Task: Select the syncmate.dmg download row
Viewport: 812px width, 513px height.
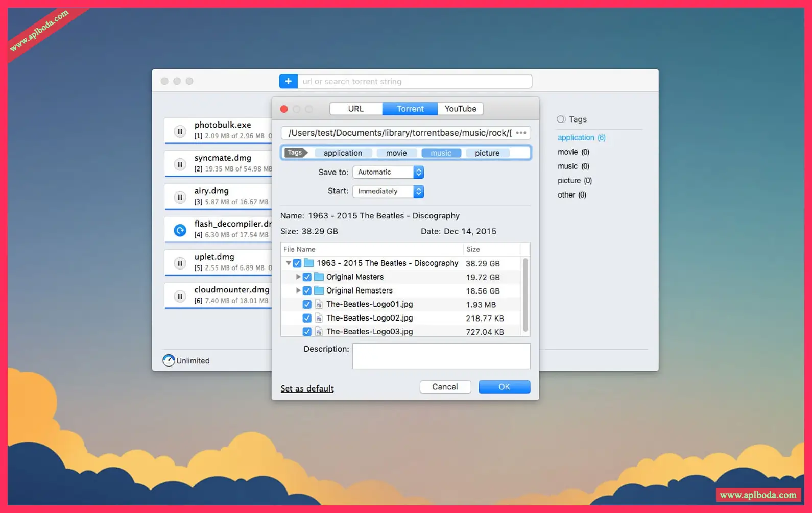Action: coord(218,163)
